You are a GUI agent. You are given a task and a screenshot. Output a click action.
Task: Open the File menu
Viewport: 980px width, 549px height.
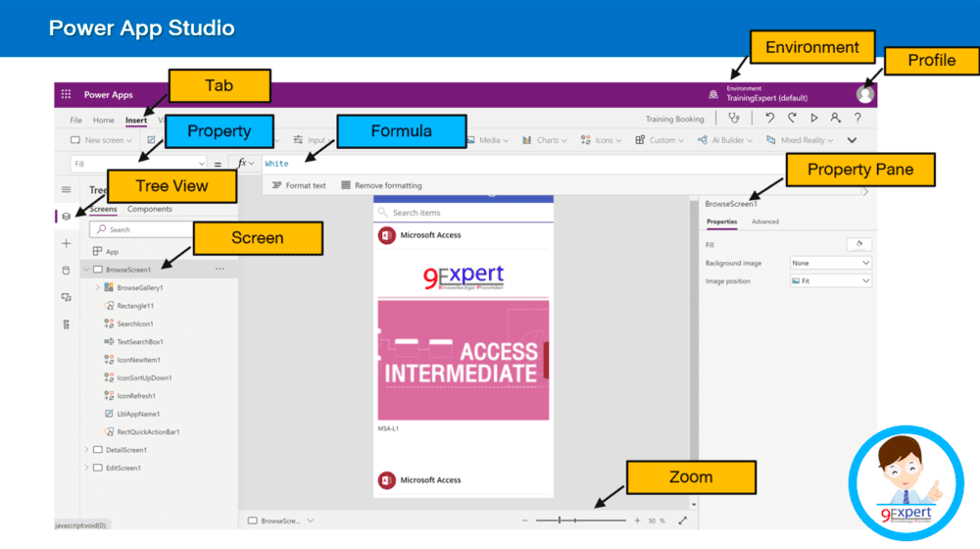pyautogui.click(x=76, y=120)
